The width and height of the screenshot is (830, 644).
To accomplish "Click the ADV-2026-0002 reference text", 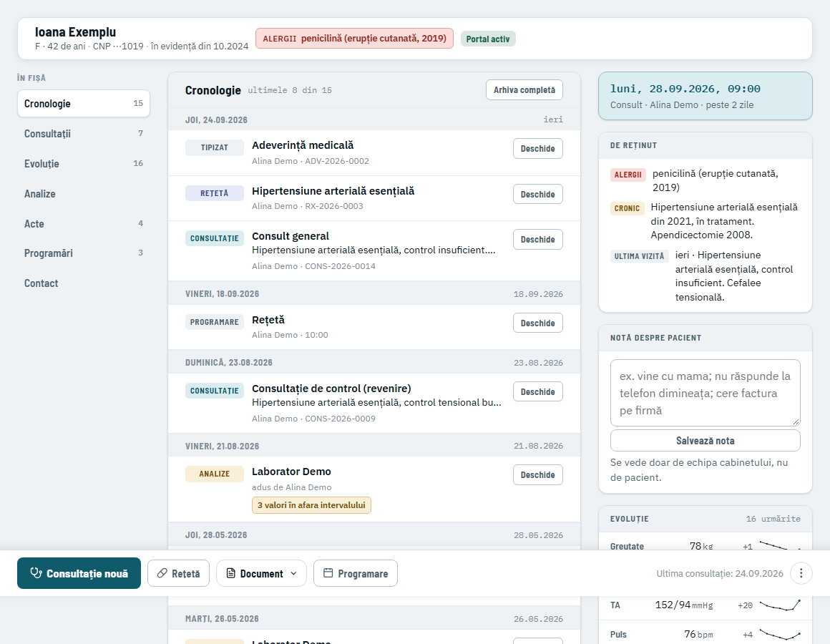I will coord(337,161).
